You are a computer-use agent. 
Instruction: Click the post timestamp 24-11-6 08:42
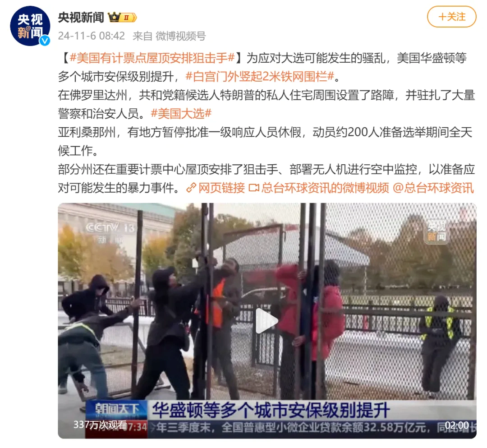click(91, 36)
